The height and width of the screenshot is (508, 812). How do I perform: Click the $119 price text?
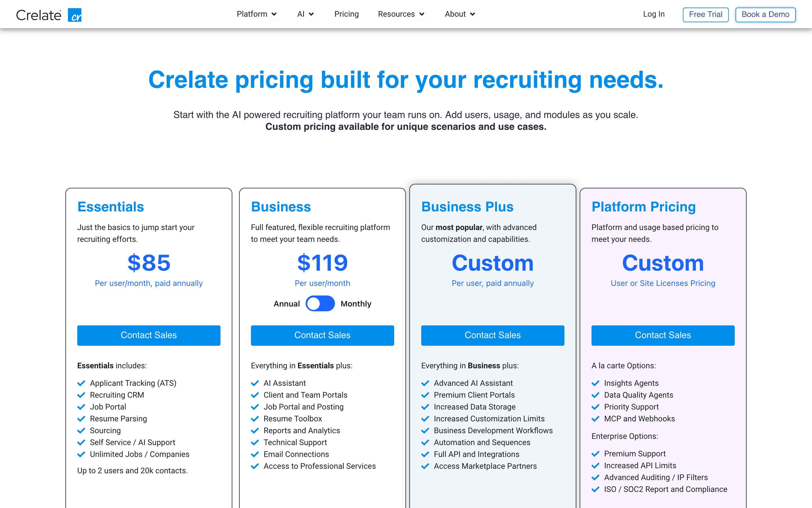[x=323, y=262]
